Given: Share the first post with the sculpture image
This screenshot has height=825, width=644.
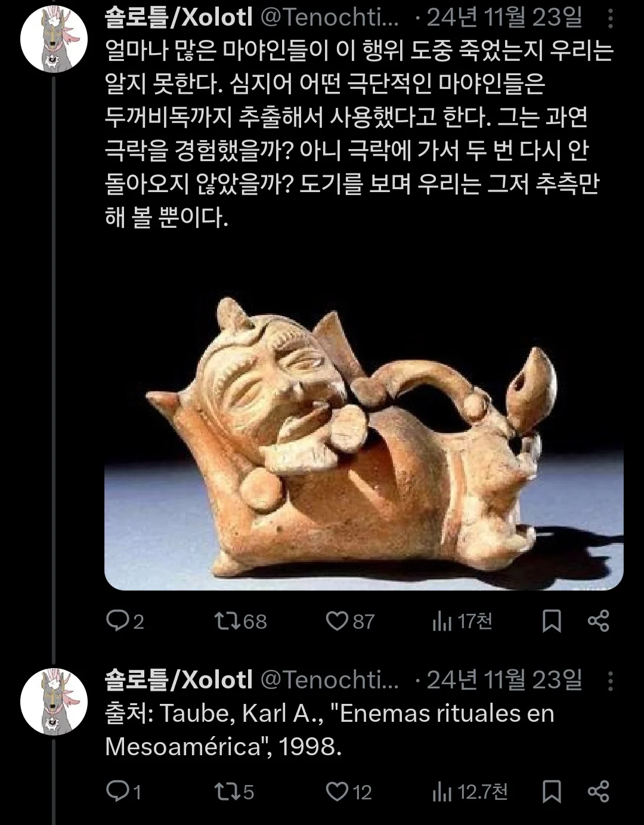Looking at the screenshot, I should (598, 622).
